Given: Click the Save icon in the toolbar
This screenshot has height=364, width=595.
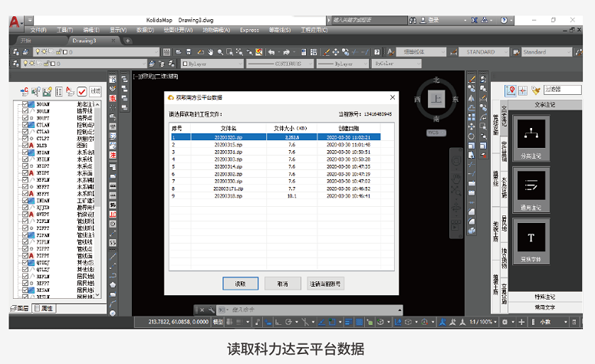Looking at the screenshot, I should [x=189, y=52].
